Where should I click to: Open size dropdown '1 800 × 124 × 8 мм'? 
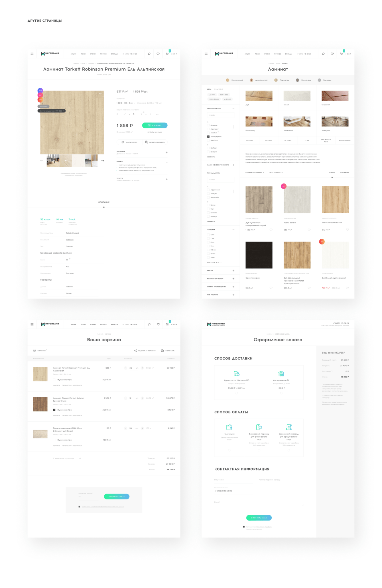pos(126,103)
